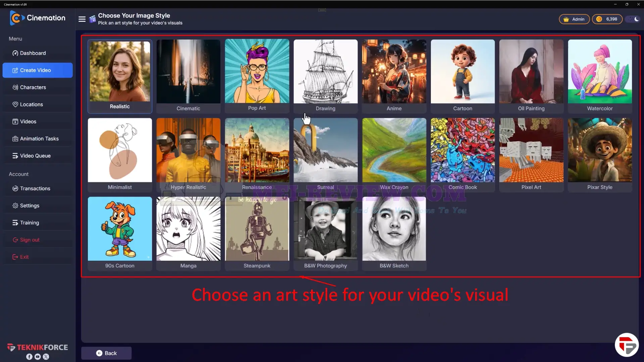This screenshot has height=362, width=644.
Task: Pick the Hyper Realistic style
Action: [188, 155]
